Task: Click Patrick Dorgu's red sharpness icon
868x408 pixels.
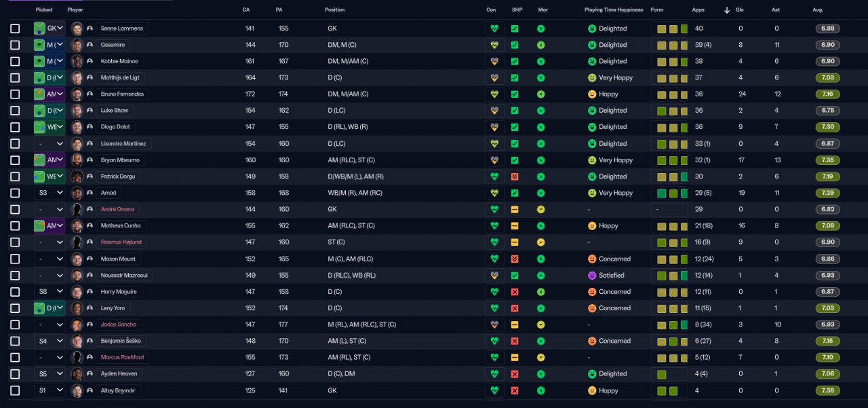Action: point(515,177)
